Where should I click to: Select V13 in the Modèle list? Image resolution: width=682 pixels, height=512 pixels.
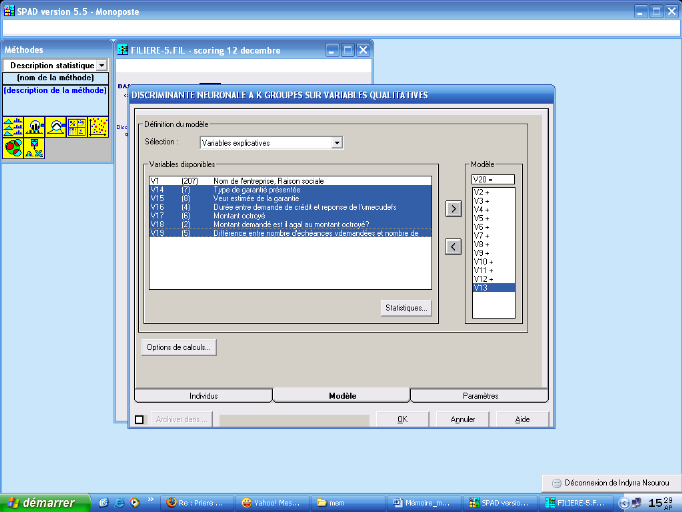pyautogui.click(x=493, y=287)
